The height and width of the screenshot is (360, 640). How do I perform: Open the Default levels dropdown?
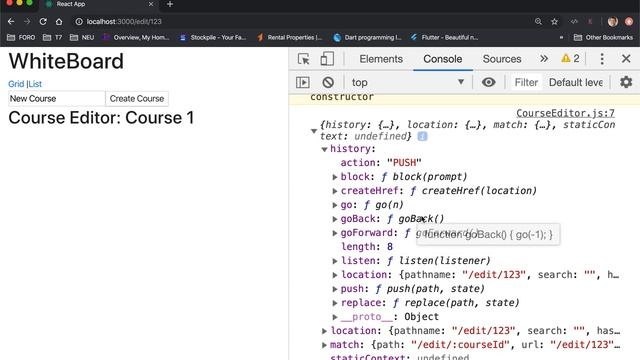pos(576,82)
